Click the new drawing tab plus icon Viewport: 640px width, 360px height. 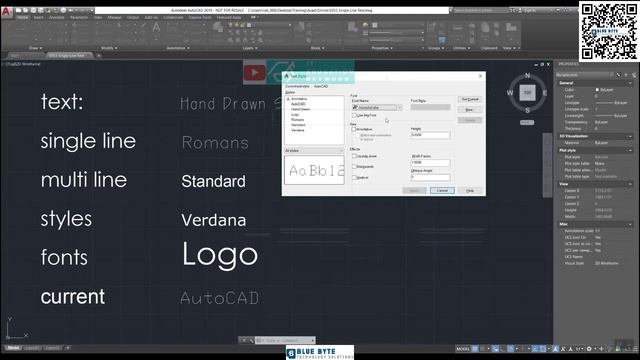coord(98,56)
